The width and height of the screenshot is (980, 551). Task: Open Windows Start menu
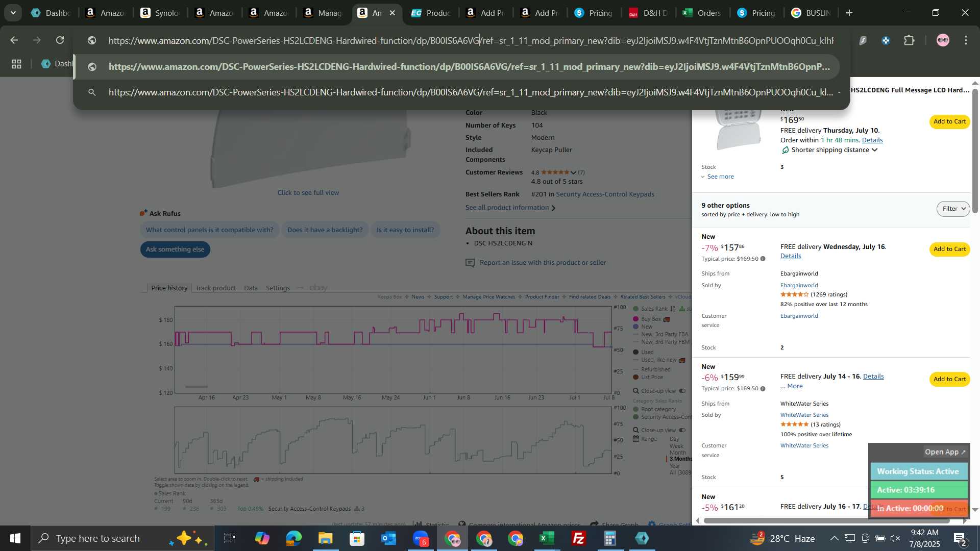coord(15,538)
